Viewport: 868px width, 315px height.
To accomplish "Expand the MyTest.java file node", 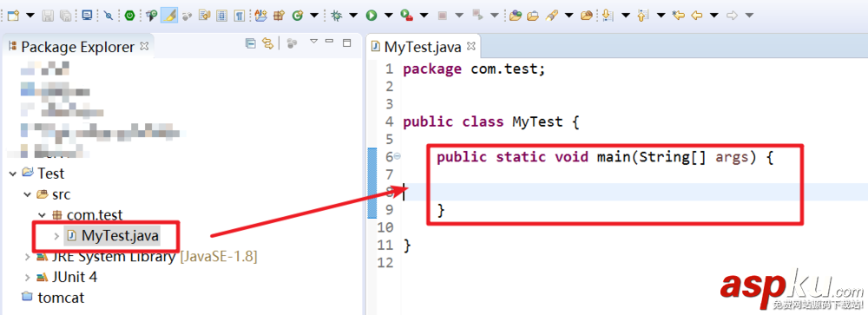I will tap(56, 236).
